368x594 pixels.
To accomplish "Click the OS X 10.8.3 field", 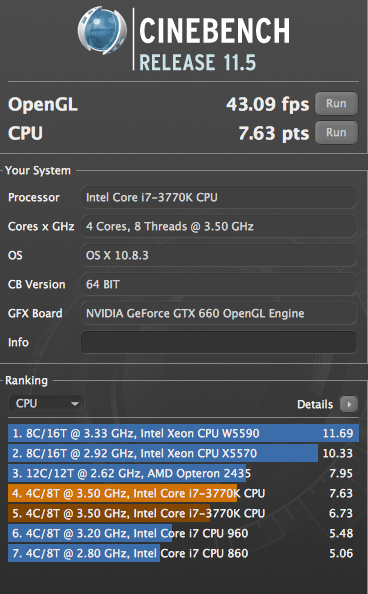I will click(x=219, y=255).
